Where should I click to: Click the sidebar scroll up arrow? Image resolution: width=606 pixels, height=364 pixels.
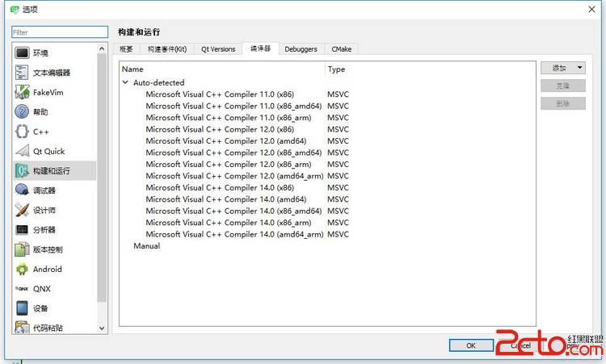102,48
